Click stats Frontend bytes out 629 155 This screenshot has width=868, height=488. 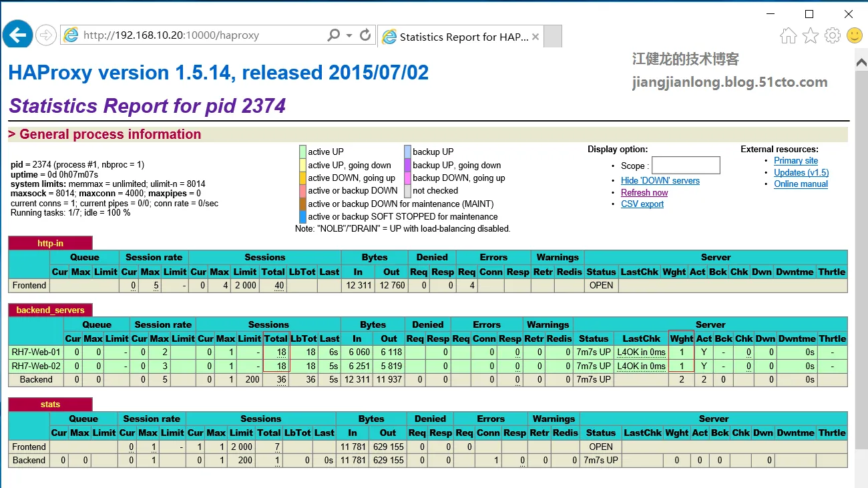tap(388, 447)
